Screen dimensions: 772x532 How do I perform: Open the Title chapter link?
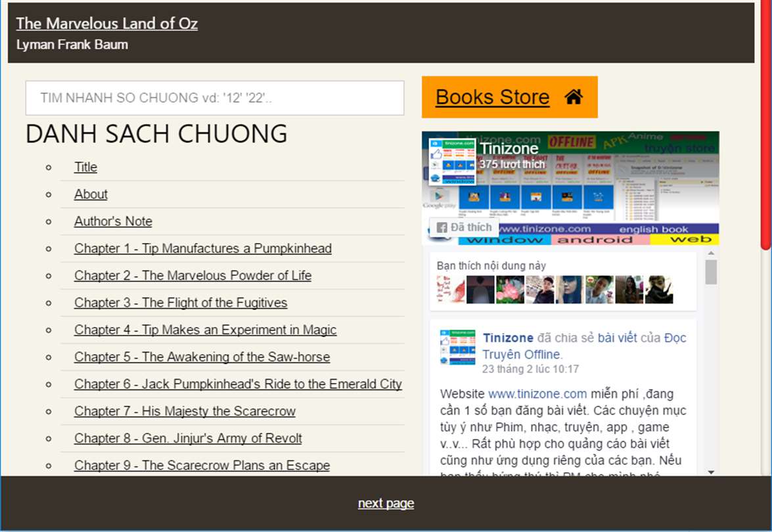(x=85, y=167)
